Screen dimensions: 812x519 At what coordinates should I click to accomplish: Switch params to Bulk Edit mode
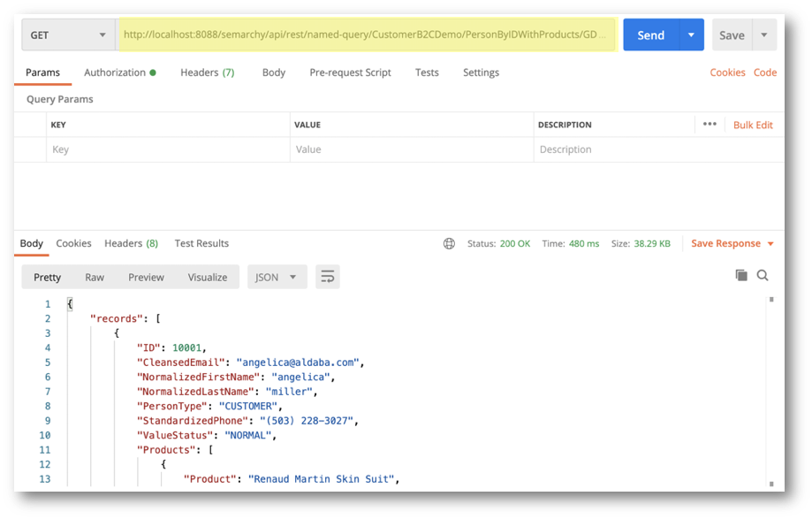click(x=752, y=125)
